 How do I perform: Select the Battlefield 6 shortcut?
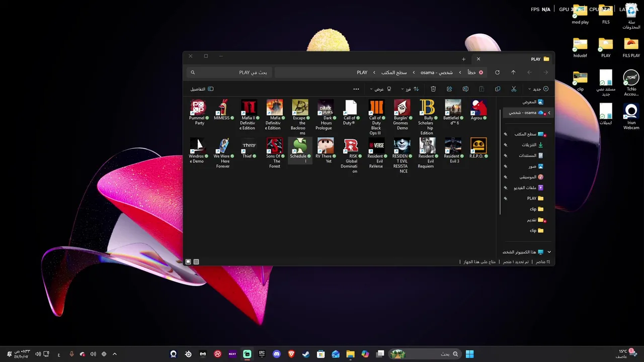(453, 113)
